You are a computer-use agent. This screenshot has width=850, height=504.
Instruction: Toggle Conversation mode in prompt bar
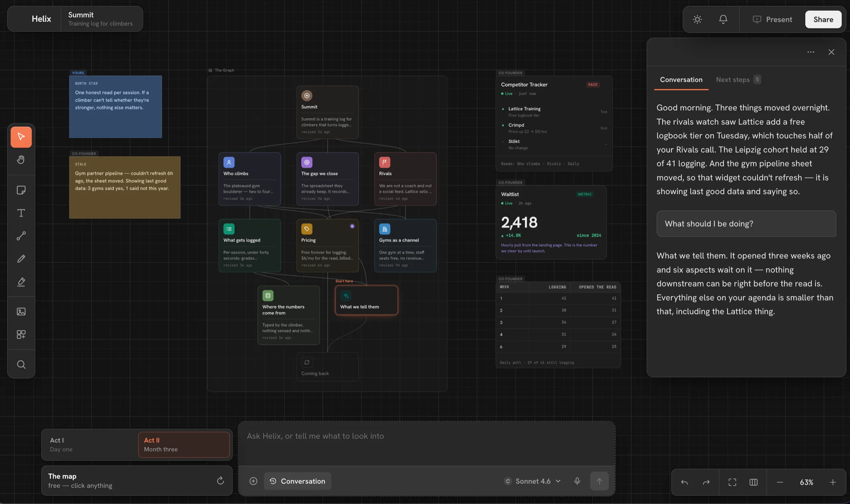pos(297,481)
